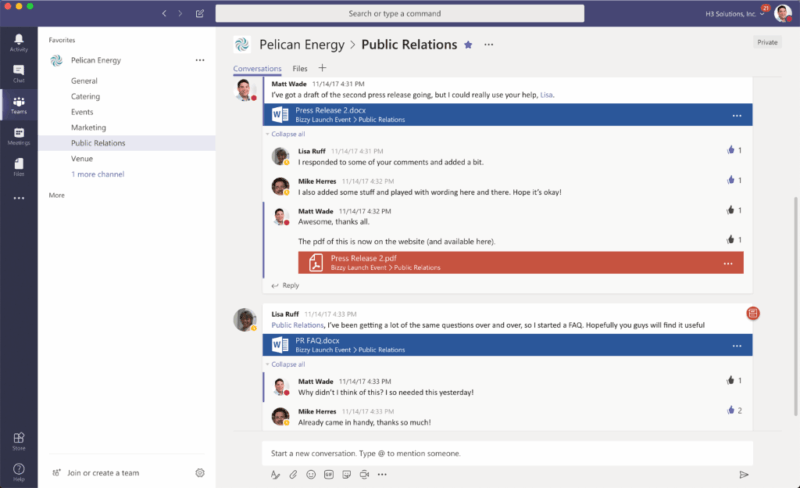
Task: Select the Marketing channel
Action: [88, 127]
